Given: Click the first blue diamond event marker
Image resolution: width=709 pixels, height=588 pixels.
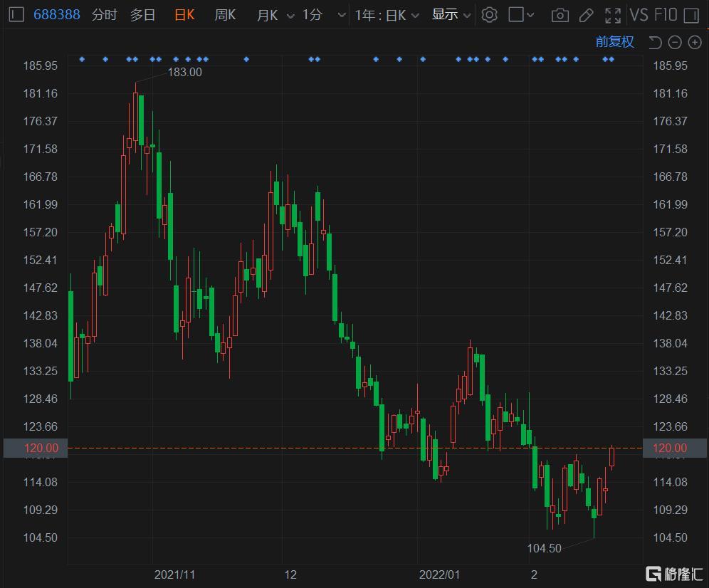Looking at the screenshot, I should point(82,59).
